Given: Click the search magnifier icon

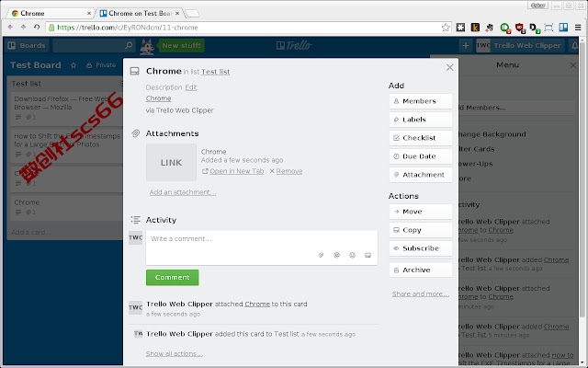Looking at the screenshot, I should point(129,45).
